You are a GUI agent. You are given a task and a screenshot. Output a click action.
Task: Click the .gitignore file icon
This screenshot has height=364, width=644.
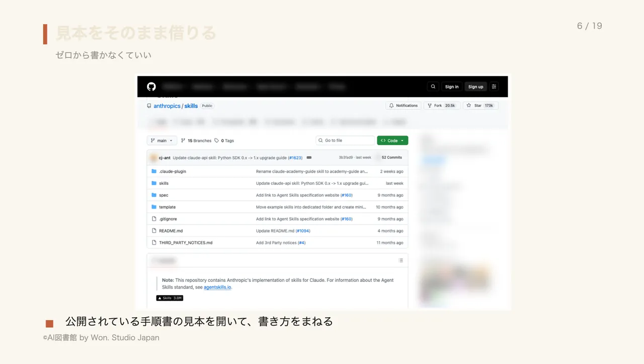[x=154, y=219]
